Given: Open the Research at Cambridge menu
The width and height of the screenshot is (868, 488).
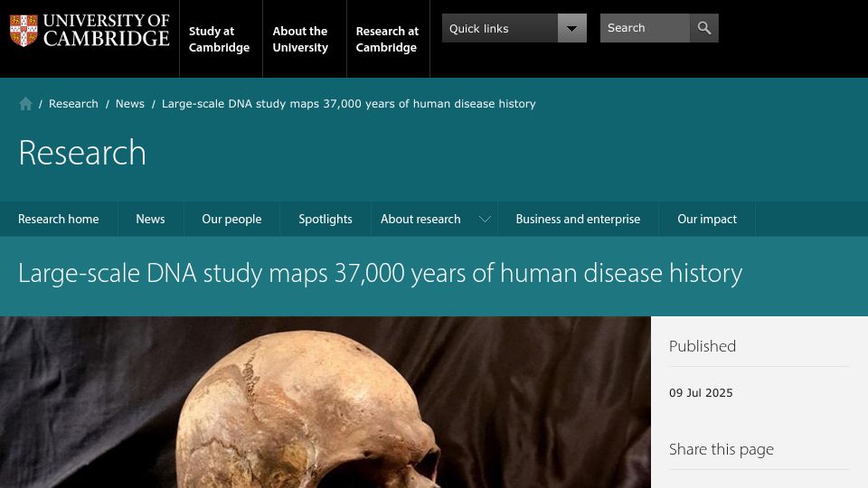Looking at the screenshot, I should click(387, 39).
